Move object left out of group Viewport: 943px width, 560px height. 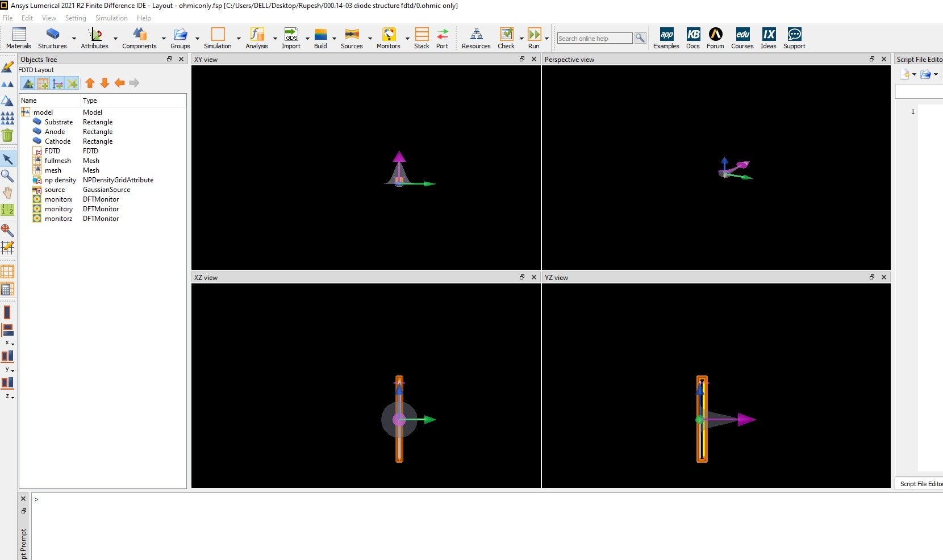point(119,83)
